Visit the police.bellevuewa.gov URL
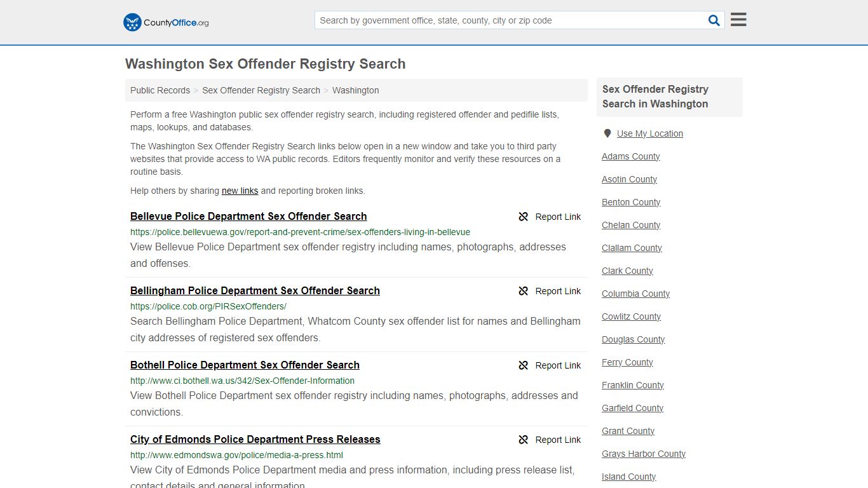This screenshot has width=868, height=488. tap(300, 232)
